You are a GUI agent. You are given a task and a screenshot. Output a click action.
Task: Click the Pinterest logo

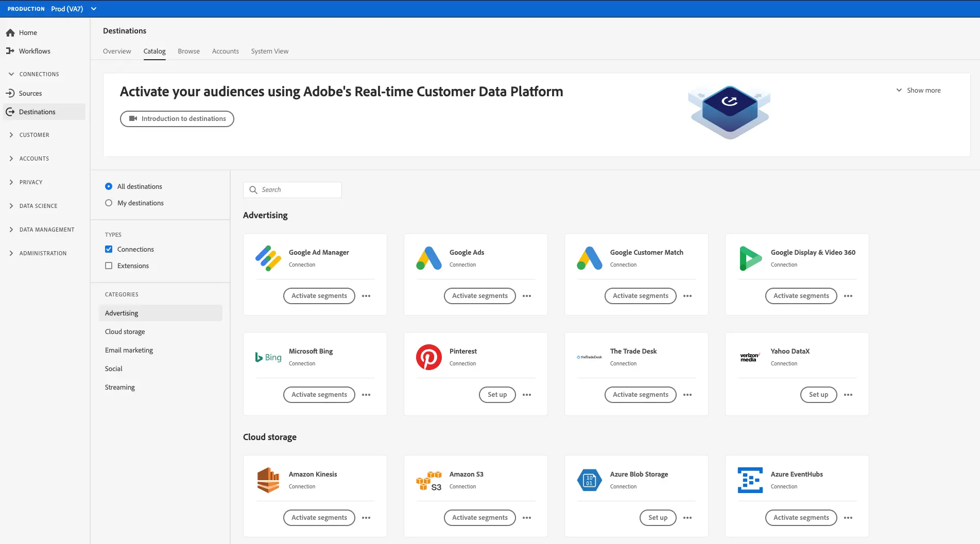pos(429,357)
